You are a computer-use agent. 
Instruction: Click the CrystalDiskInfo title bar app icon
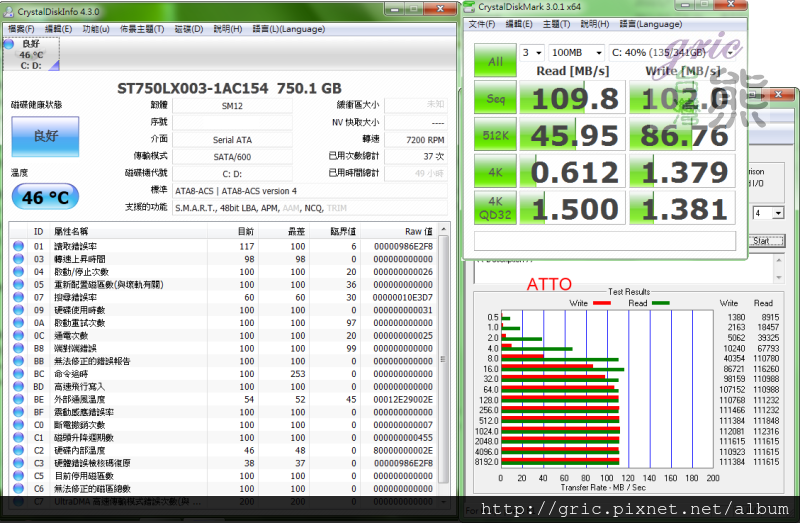coord(9,11)
